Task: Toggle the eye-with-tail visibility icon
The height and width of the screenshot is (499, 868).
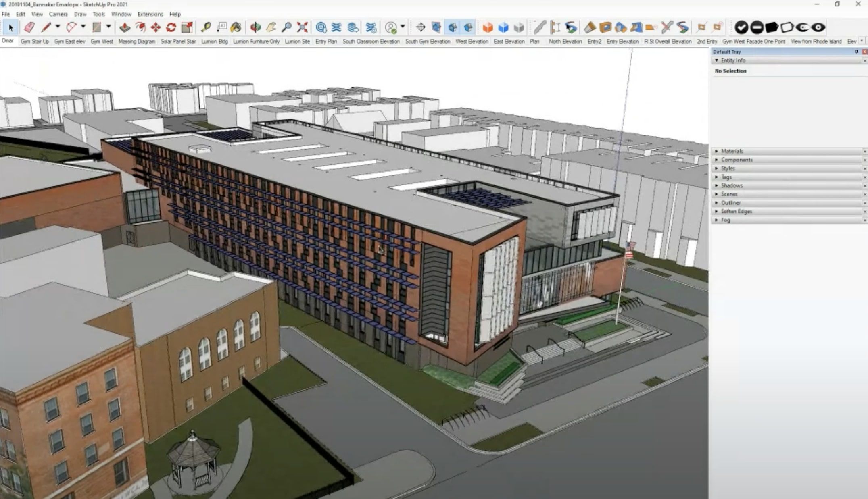Action: click(803, 27)
